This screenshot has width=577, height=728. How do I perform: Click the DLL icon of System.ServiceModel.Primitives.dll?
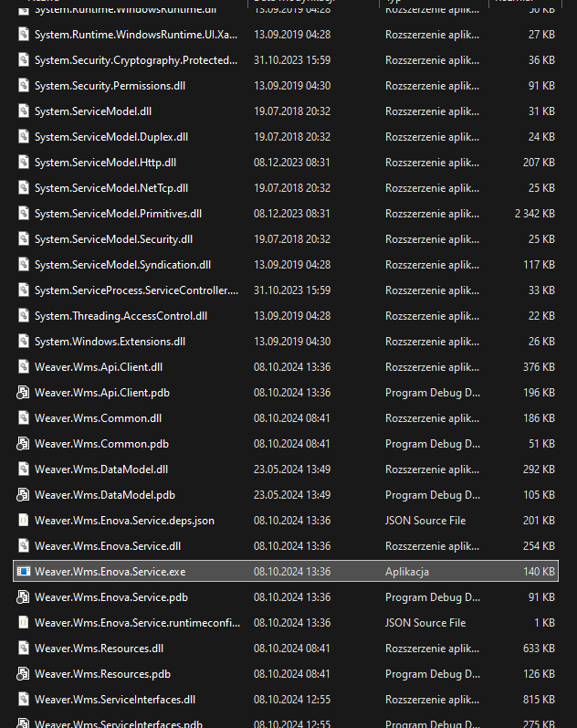tap(23, 214)
